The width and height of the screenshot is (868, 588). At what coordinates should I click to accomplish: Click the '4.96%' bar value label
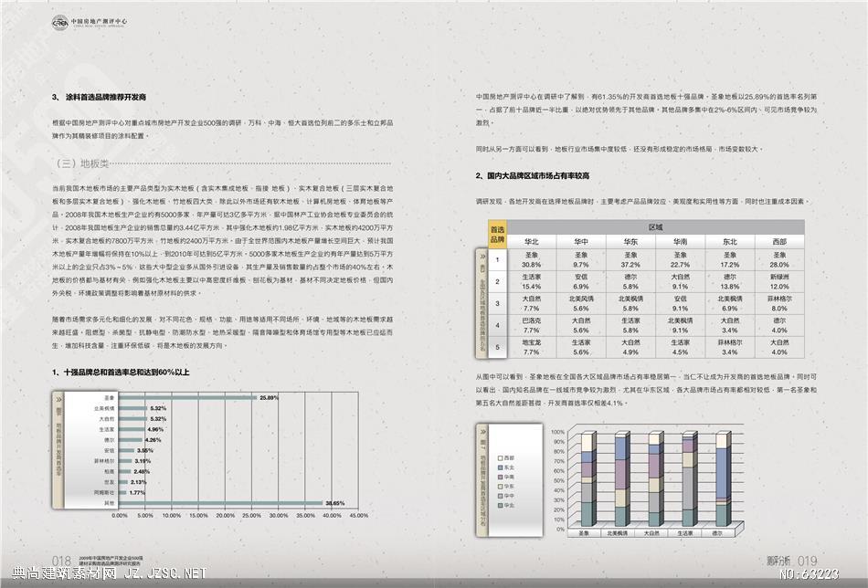pyautogui.click(x=155, y=429)
